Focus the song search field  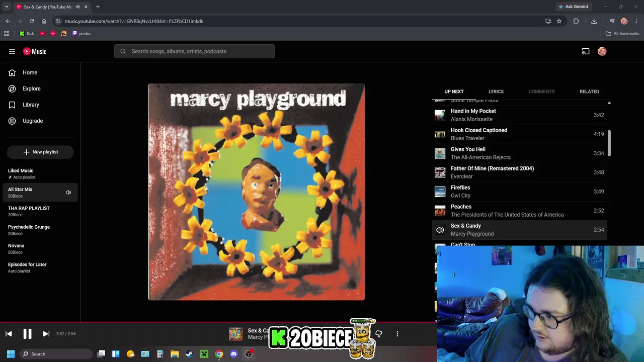194,51
